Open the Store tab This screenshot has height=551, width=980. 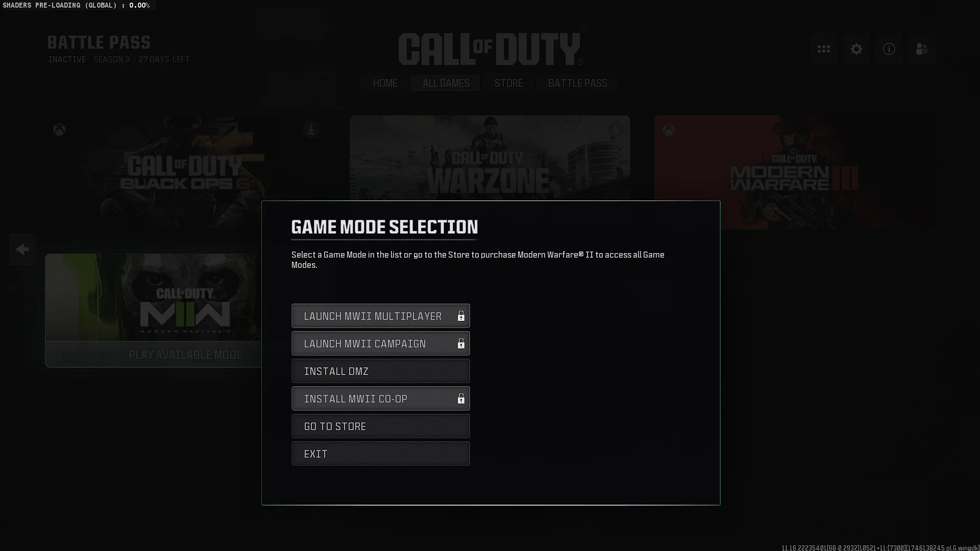(x=508, y=83)
